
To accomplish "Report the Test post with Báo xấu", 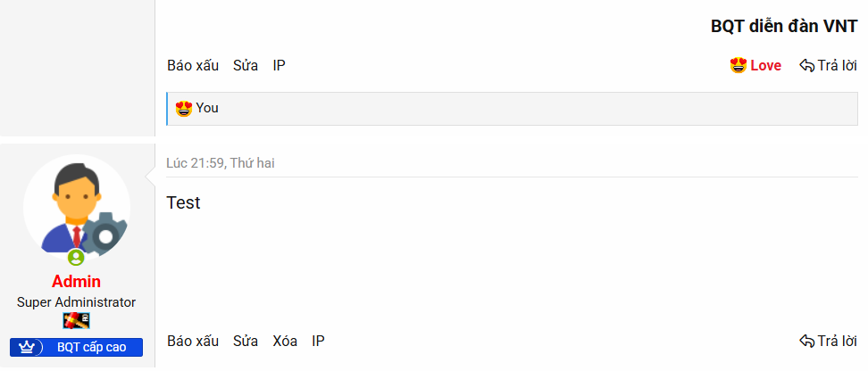I will coord(193,341).
